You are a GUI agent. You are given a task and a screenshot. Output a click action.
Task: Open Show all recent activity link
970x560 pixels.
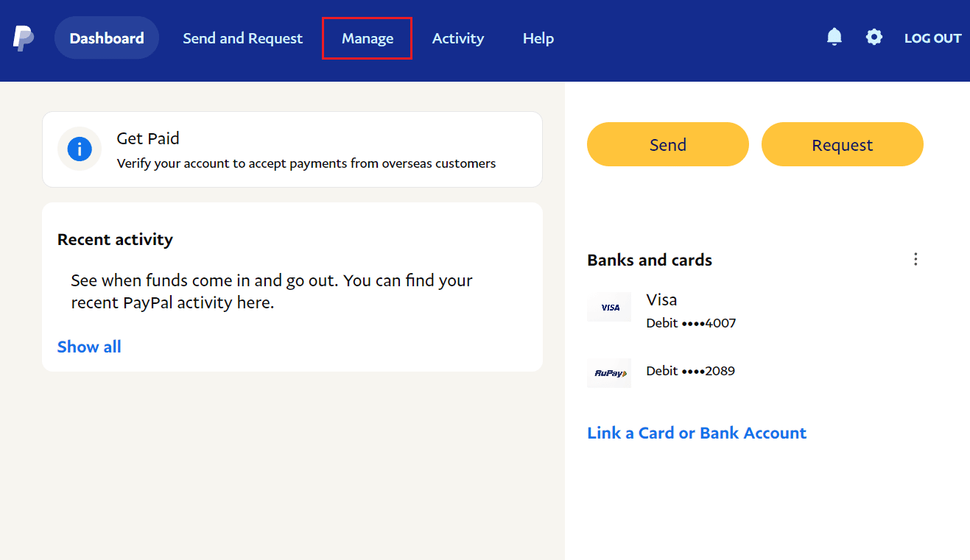(89, 347)
